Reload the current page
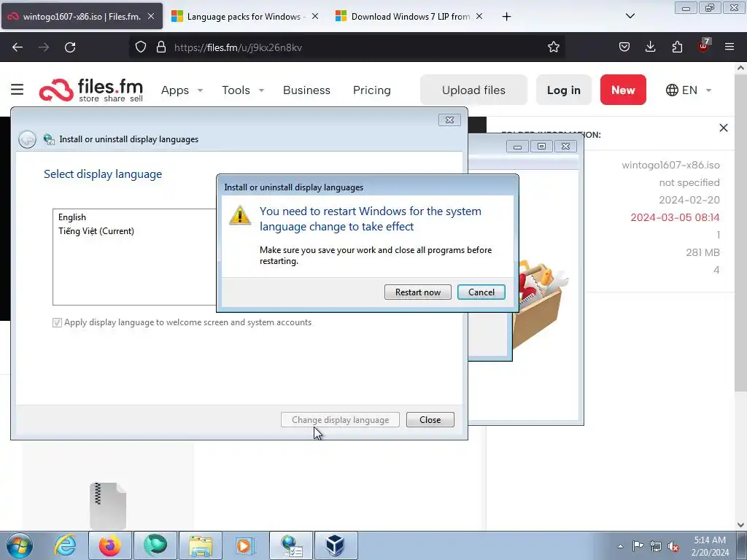This screenshot has width=747, height=560. (70, 47)
